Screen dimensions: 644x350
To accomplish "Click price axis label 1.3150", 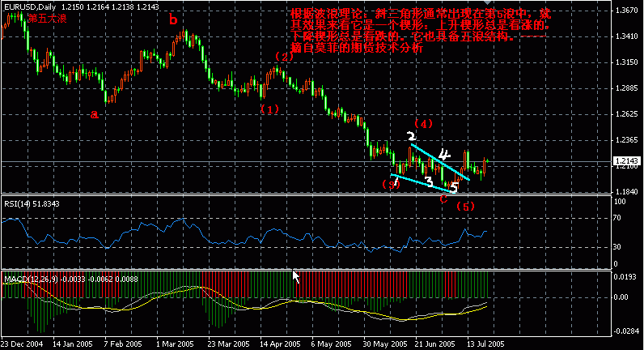I will 627,62.
